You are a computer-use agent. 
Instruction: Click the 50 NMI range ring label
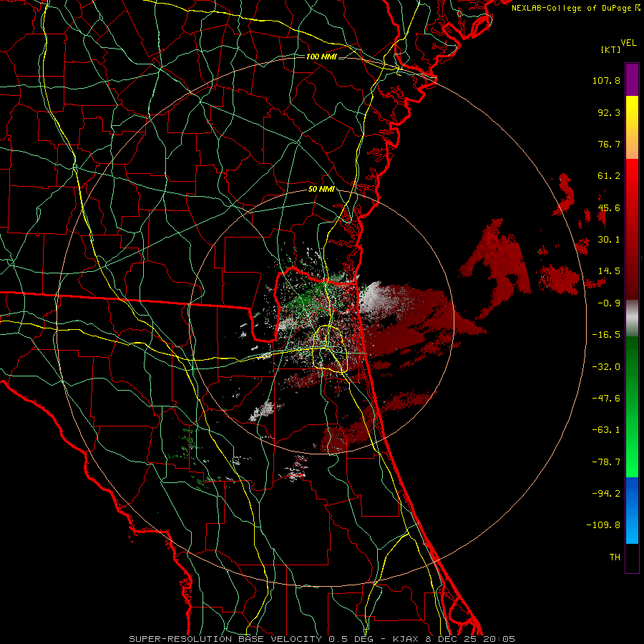tap(321, 190)
